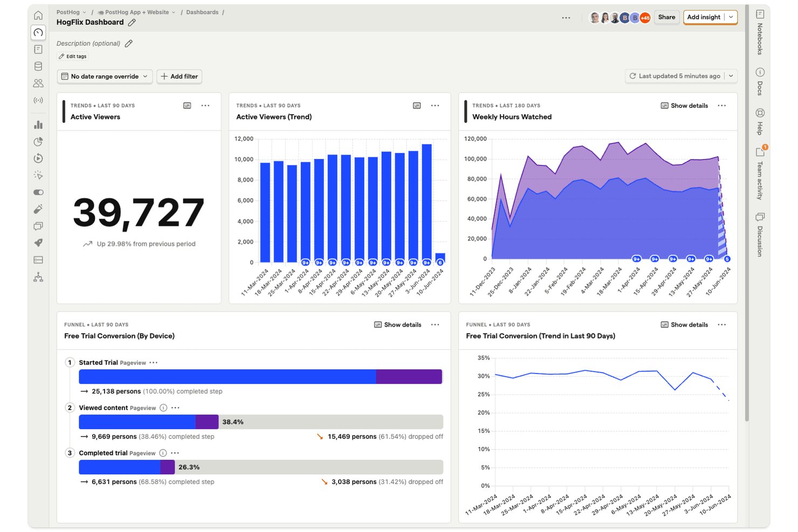Open Team activity side panel
This screenshot has width=798, height=532.
pyautogui.click(x=760, y=173)
